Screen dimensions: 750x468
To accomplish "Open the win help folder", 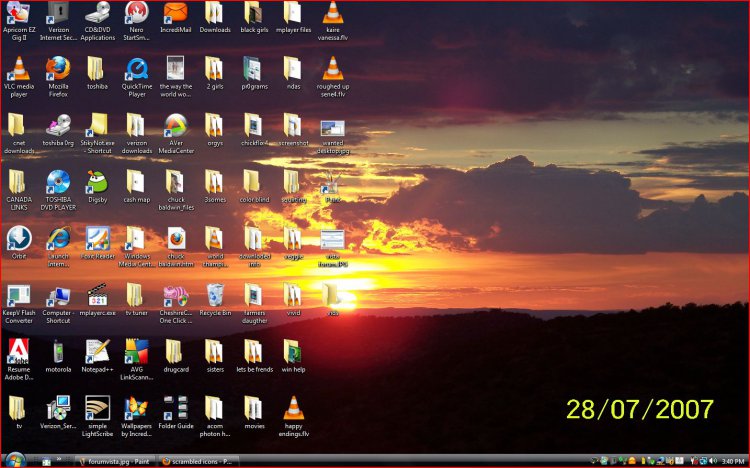I will pos(293,357).
